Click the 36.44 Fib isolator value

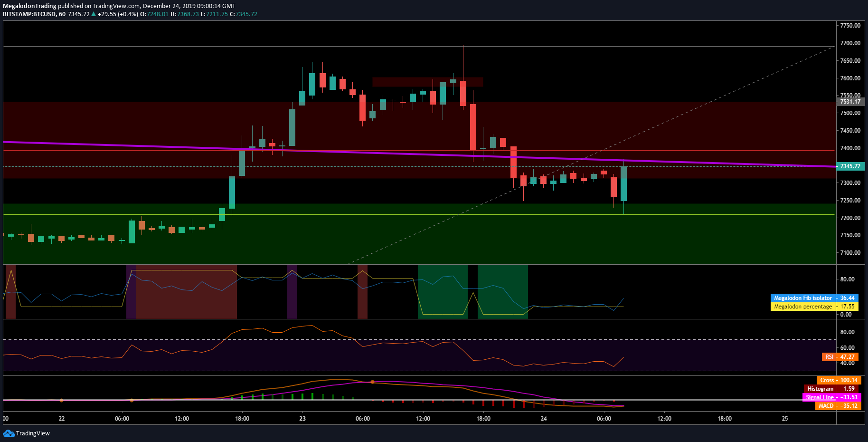pos(848,298)
